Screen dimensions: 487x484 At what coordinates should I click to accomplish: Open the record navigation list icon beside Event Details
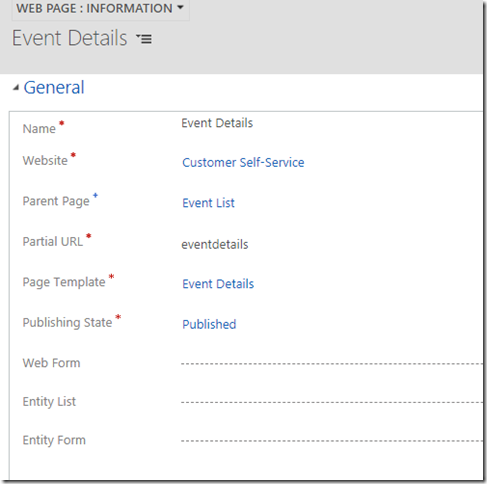tap(144, 39)
